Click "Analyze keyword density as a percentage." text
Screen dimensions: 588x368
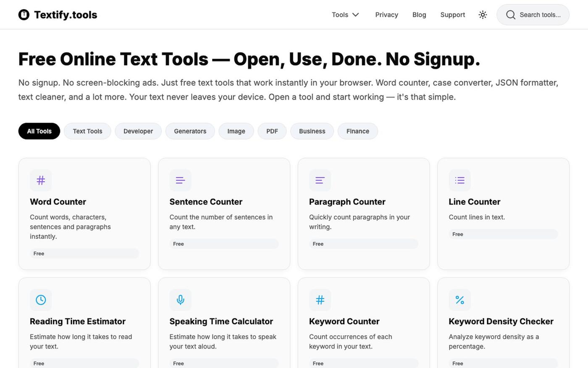(x=494, y=342)
